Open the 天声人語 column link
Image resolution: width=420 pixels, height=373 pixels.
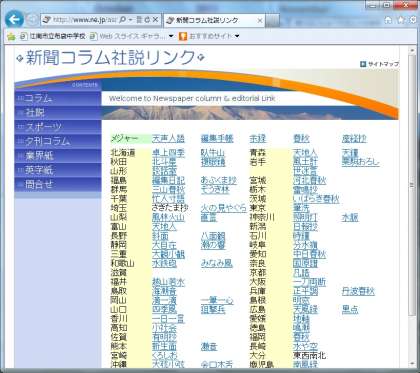[x=168, y=138]
